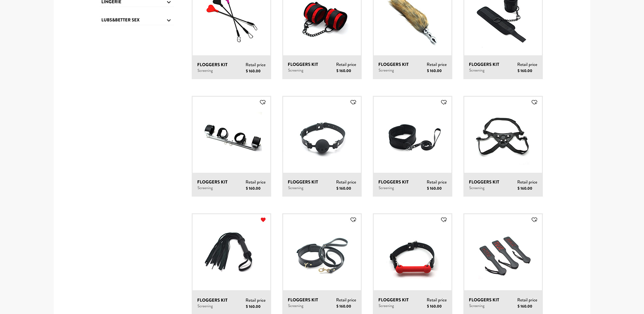Screen dimensions: 644x314
Task: Add the spreader bar cuffs to wishlist
Action: [263, 102]
